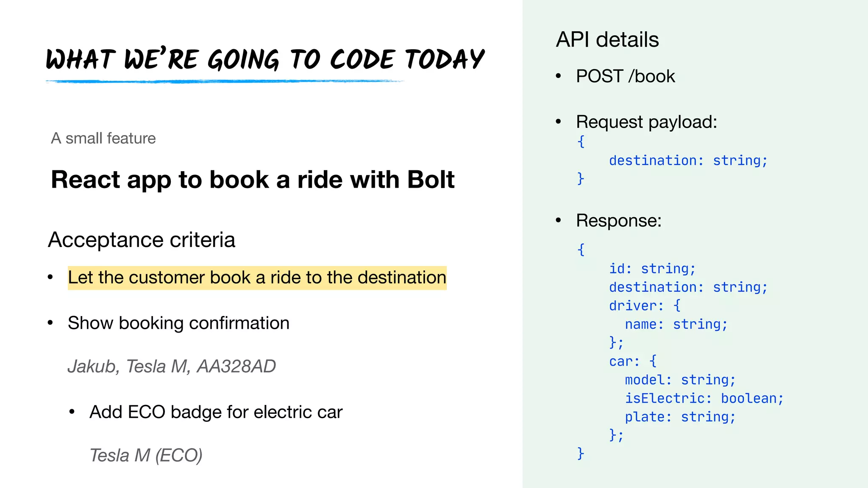Select the 'Response:' label
This screenshot has height=488, width=868.
coord(619,221)
